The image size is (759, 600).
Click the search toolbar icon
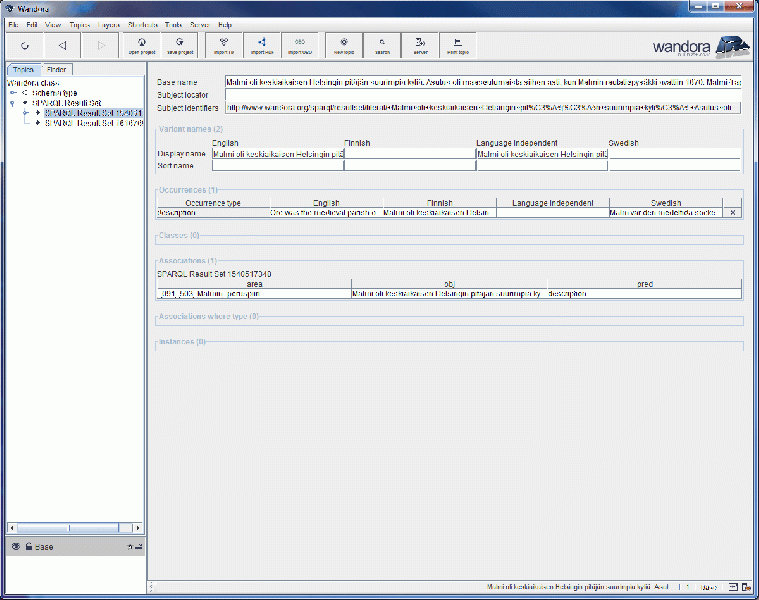point(382,44)
